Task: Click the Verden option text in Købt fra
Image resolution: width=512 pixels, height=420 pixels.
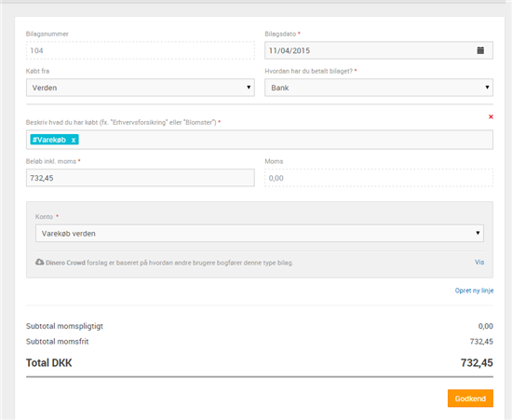Action: point(45,88)
